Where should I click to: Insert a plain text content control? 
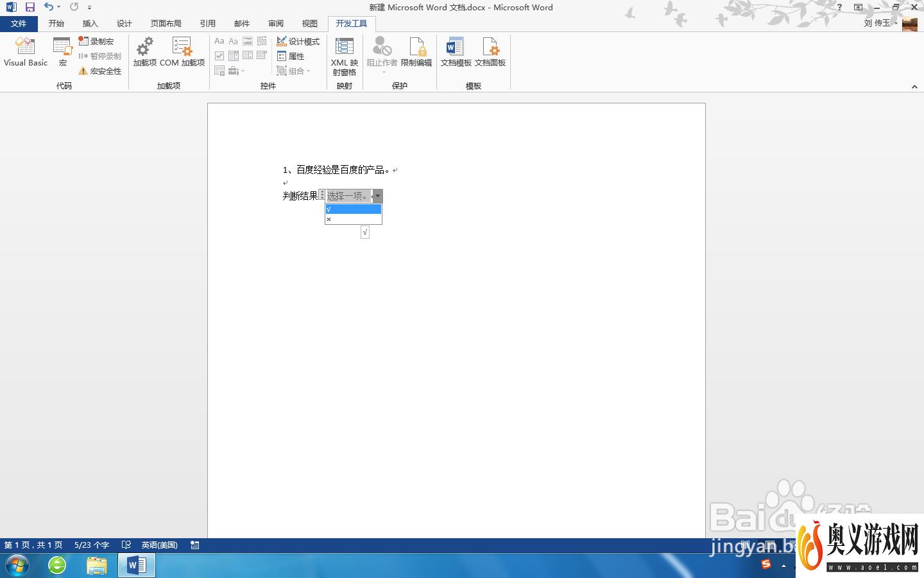pos(234,41)
